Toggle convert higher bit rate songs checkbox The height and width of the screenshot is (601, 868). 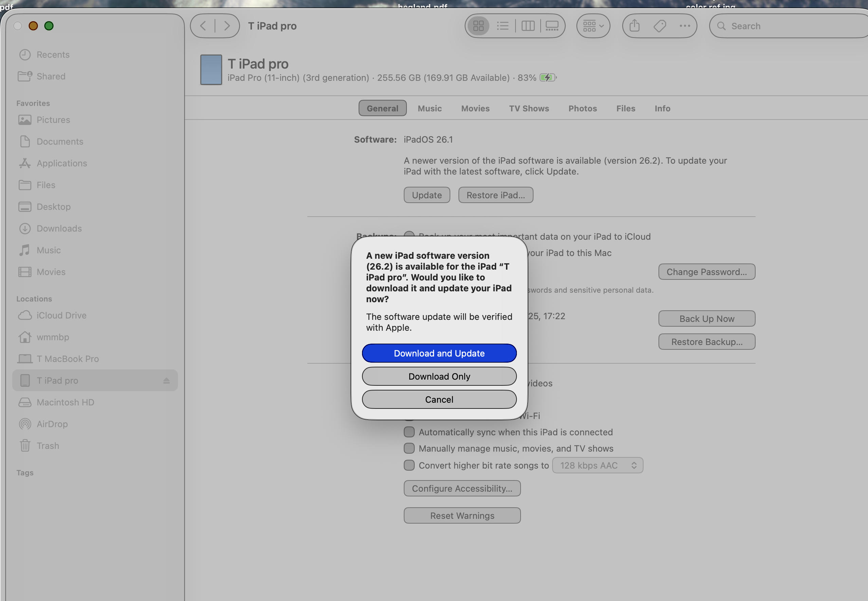tap(409, 465)
